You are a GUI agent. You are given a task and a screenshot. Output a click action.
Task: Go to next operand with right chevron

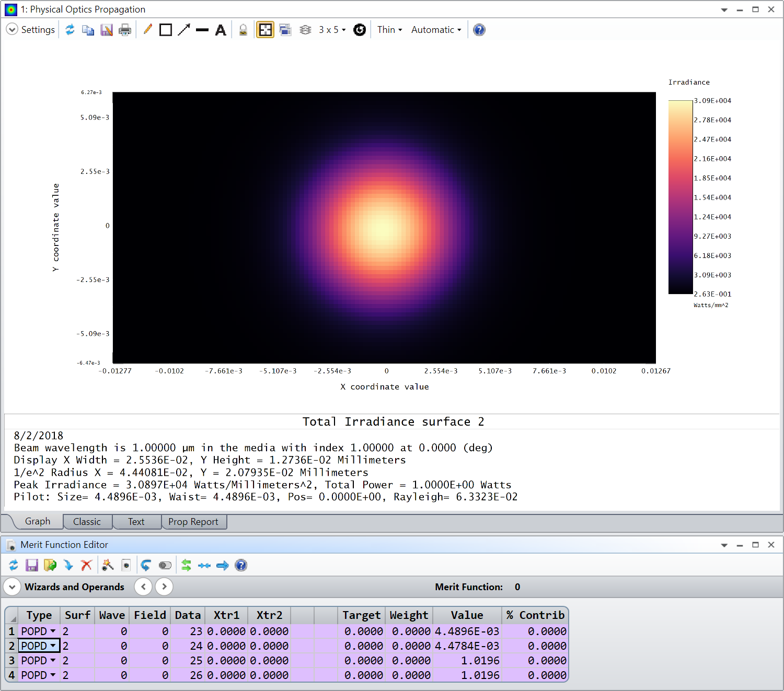(164, 587)
